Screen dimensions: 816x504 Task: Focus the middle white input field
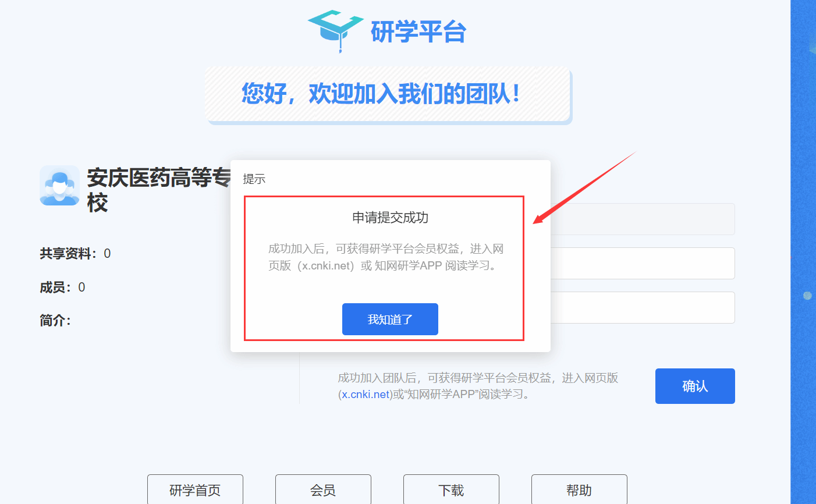(x=643, y=263)
